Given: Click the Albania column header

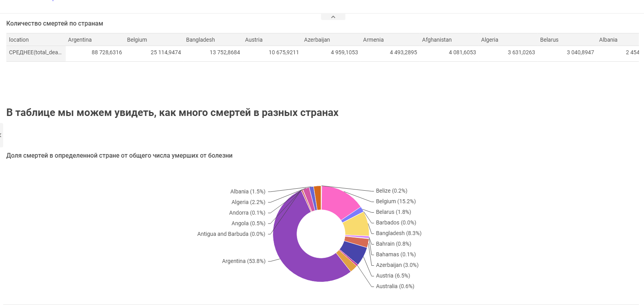Looking at the screenshot, I should [608, 40].
